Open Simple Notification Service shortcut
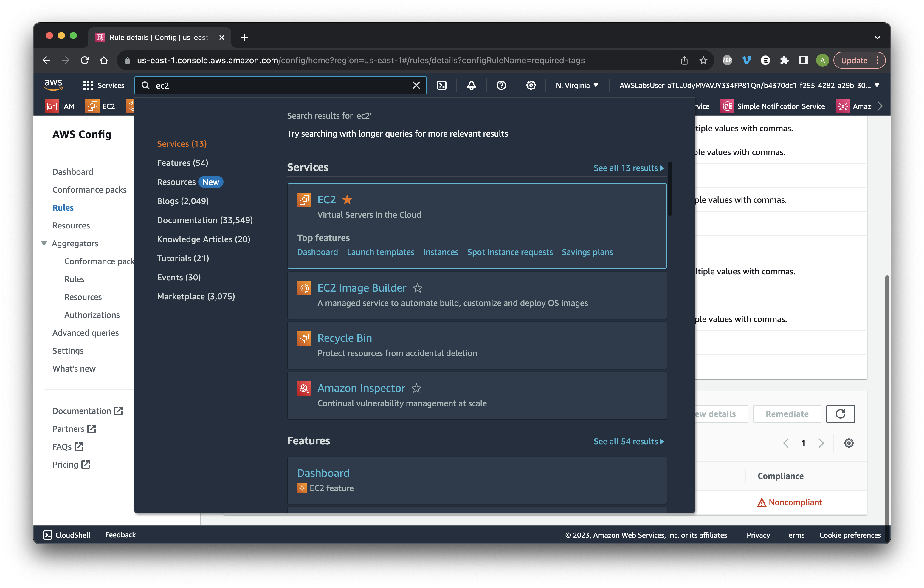924x588 pixels. (x=773, y=106)
